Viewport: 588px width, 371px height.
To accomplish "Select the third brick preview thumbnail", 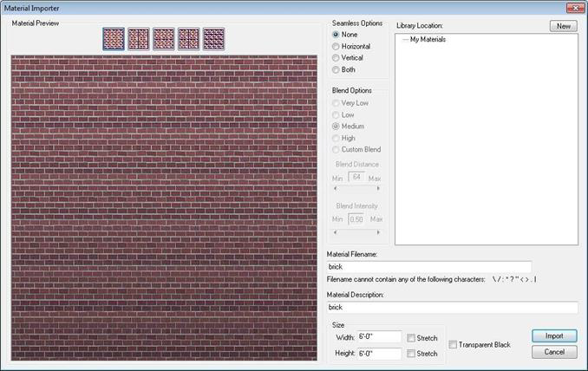I will coord(164,39).
